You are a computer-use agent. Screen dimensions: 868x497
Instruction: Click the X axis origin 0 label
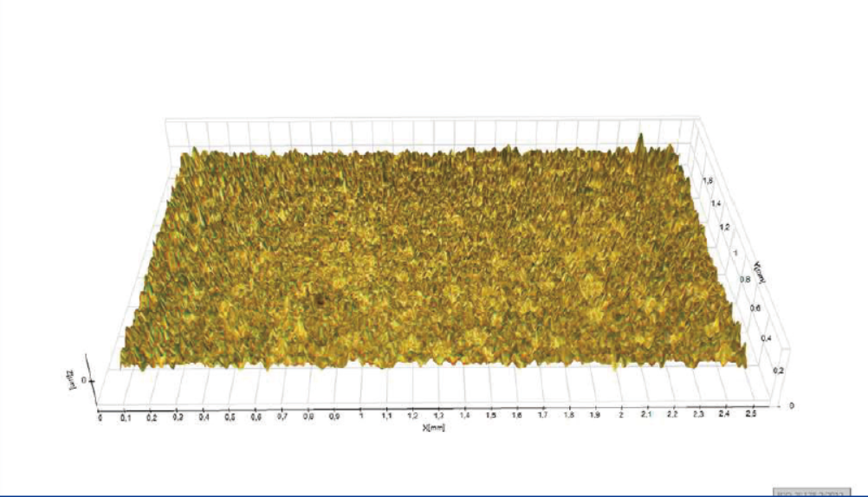click(x=100, y=416)
